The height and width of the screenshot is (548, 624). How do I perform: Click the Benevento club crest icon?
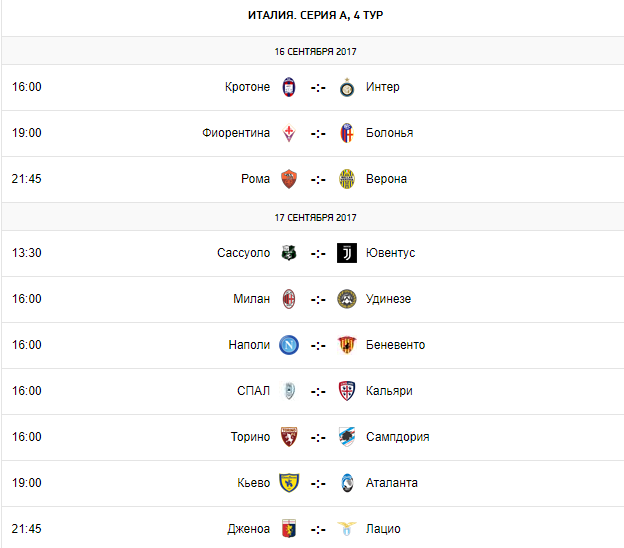[x=347, y=345]
